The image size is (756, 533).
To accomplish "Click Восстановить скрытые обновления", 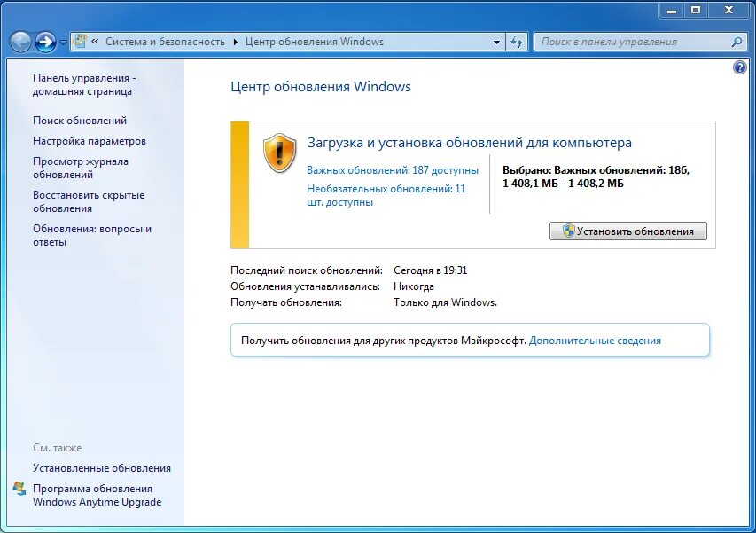I will pyautogui.click(x=89, y=201).
